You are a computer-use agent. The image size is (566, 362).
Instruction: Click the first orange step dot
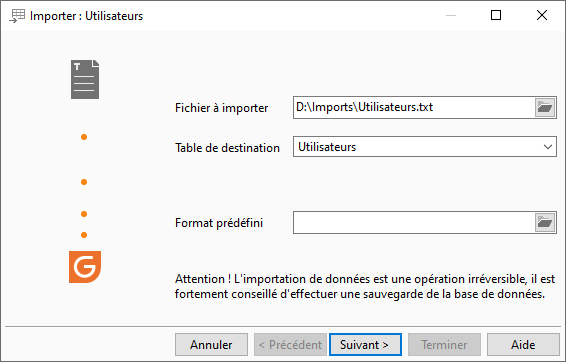tap(84, 137)
